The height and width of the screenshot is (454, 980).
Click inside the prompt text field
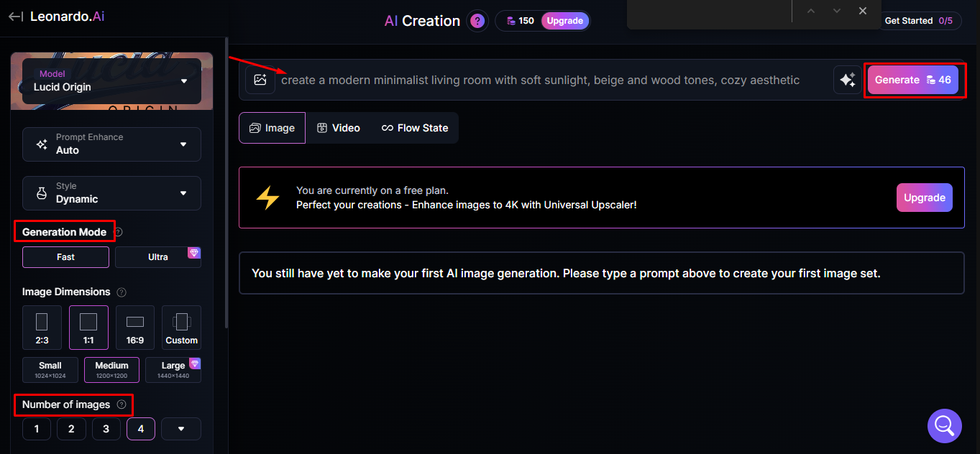click(x=539, y=80)
